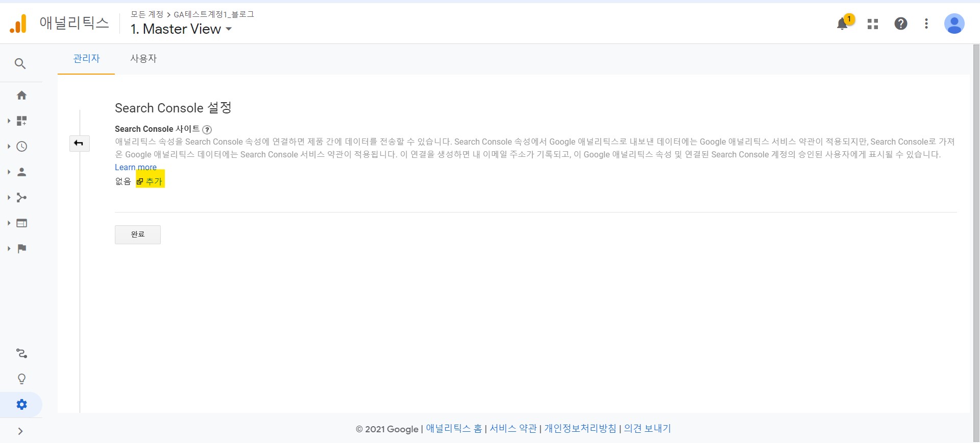
Task: Click help icon next to Search Console 사이트
Action: click(x=207, y=130)
